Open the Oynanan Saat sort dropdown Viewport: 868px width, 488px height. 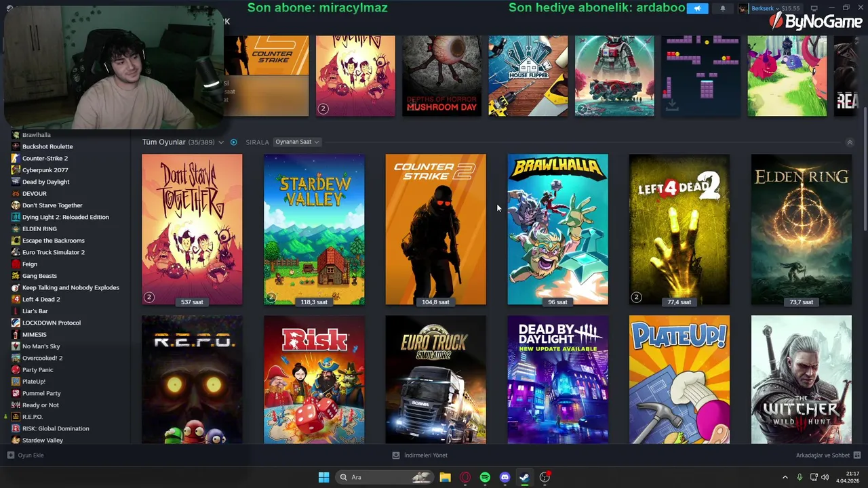click(296, 142)
